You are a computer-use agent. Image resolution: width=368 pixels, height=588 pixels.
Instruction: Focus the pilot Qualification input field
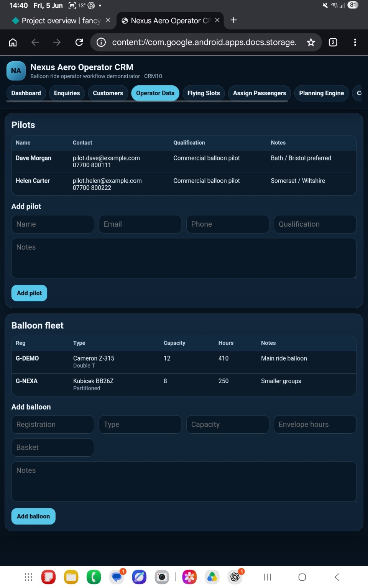click(x=315, y=224)
